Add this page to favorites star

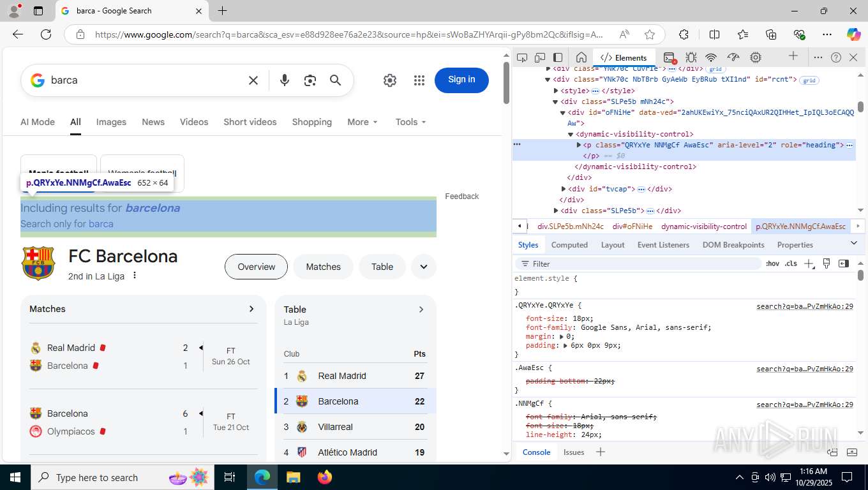point(650,34)
